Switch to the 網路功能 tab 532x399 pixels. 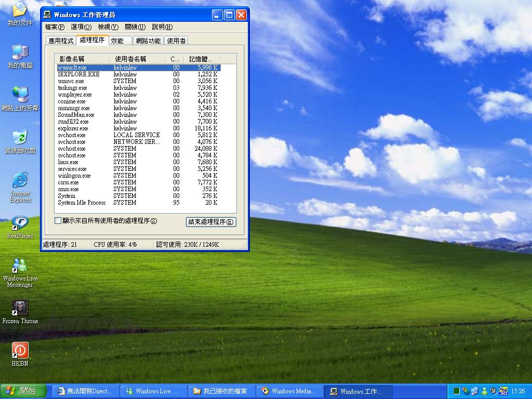(x=148, y=41)
